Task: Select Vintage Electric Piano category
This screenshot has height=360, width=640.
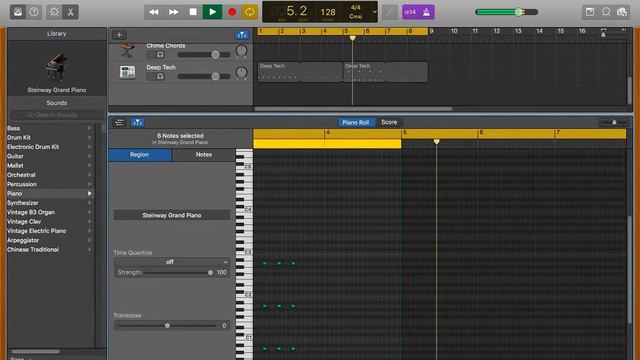Action: pyautogui.click(x=51, y=231)
